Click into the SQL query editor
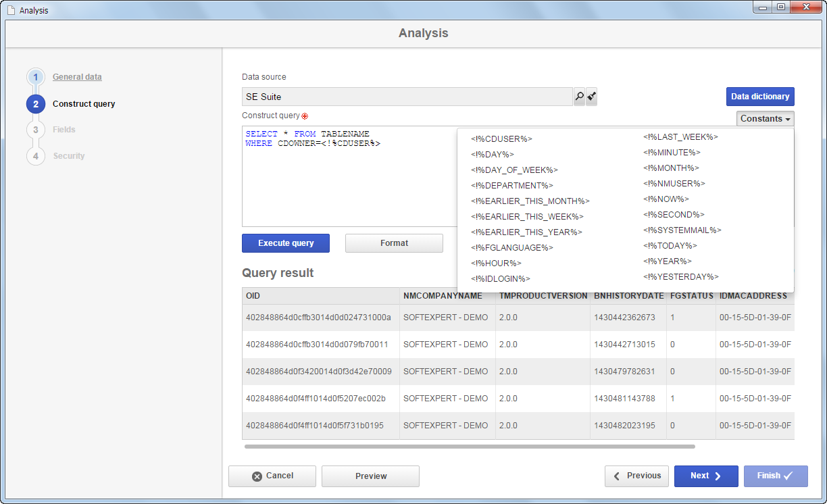The width and height of the screenshot is (827, 504). click(x=349, y=176)
